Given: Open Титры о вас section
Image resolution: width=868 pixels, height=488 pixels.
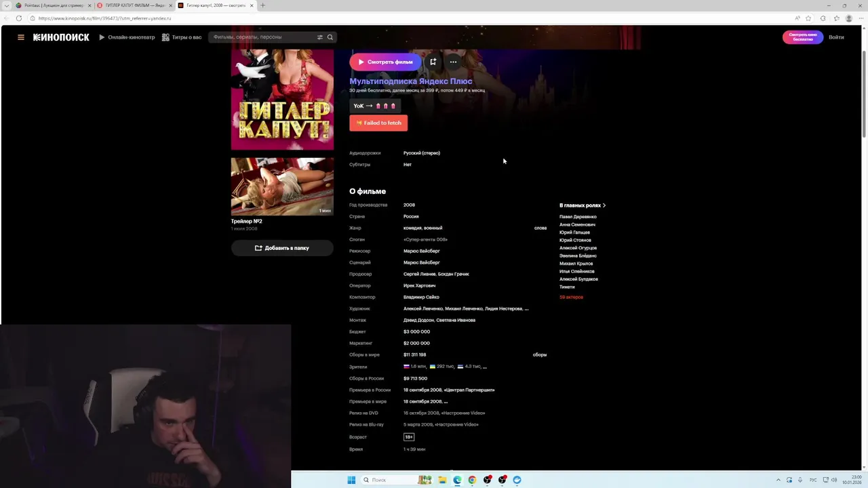Looking at the screenshot, I should [182, 37].
